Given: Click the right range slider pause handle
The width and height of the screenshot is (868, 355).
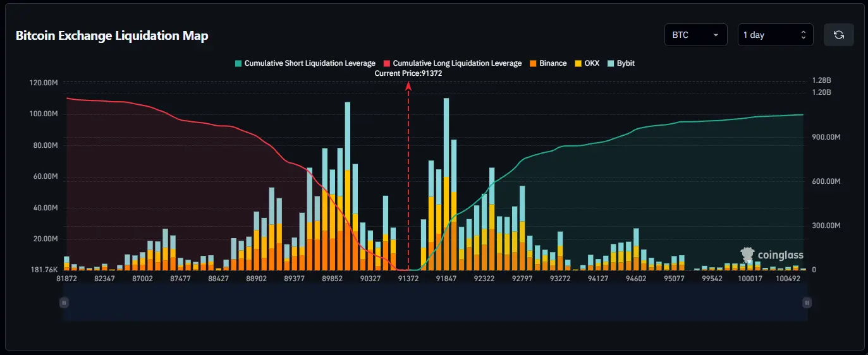Looking at the screenshot, I should point(806,303).
